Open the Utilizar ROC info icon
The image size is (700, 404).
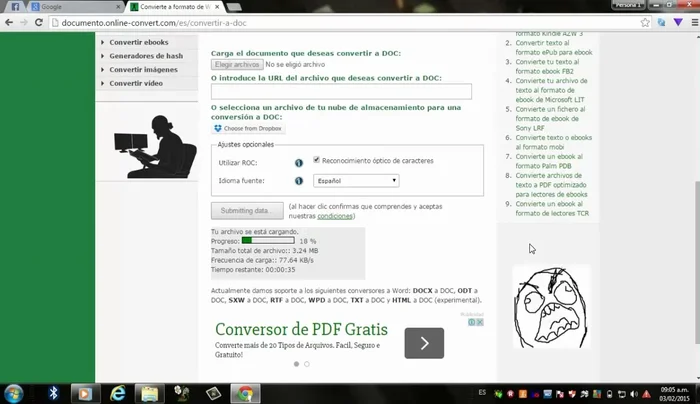299,163
